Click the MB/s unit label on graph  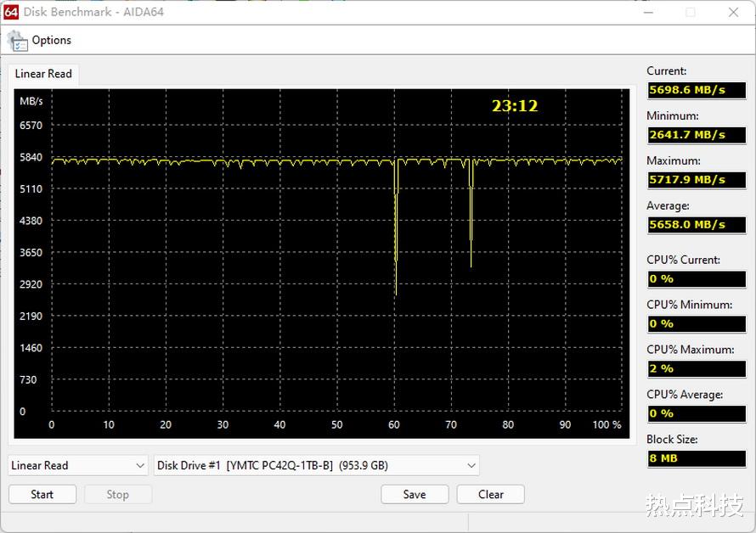click(x=31, y=101)
